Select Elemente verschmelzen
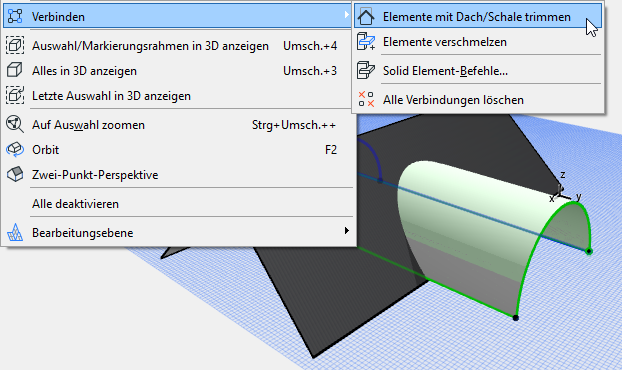Viewport: 622px width, 370px height. 478,42
